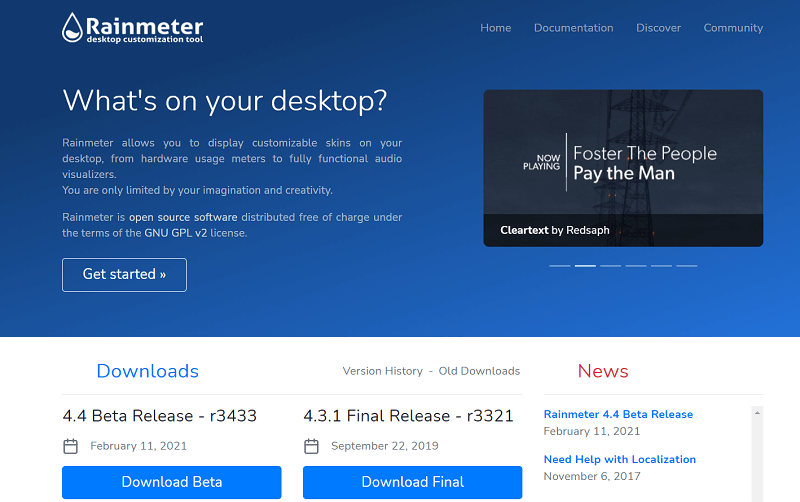Open Rainmeter 4.4 Beta Release news
The width and height of the screenshot is (800, 502).
tap(618, 414)
